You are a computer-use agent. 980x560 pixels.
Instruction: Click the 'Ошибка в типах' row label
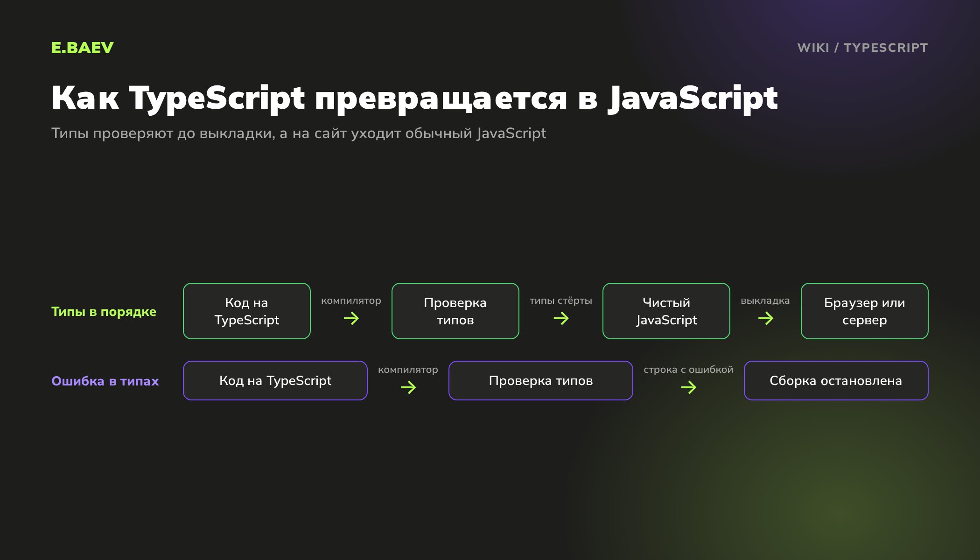point(105,381)
